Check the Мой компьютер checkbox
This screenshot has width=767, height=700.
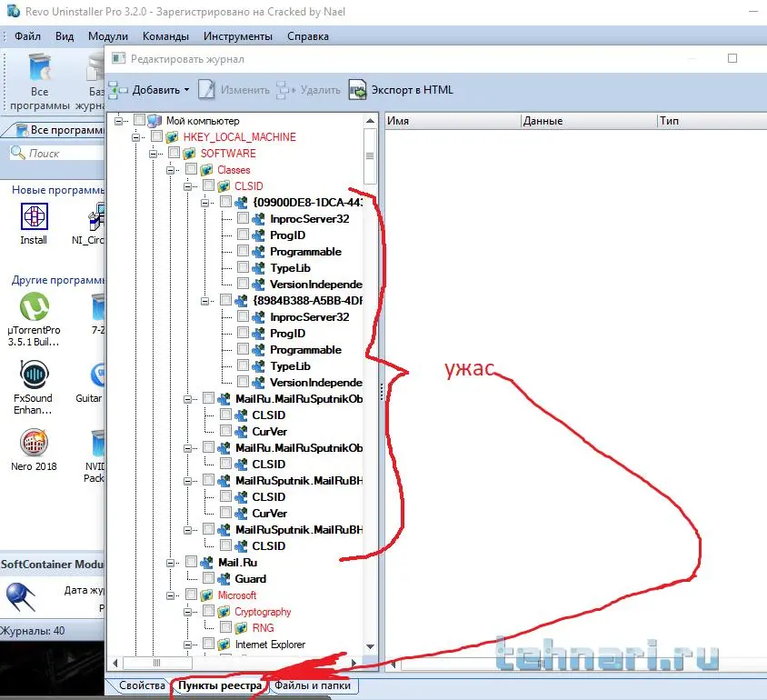click(x=139, y=120)
